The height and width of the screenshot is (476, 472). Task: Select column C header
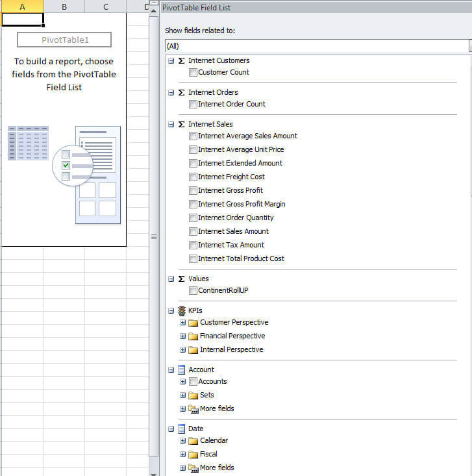(x=106, y=6)
